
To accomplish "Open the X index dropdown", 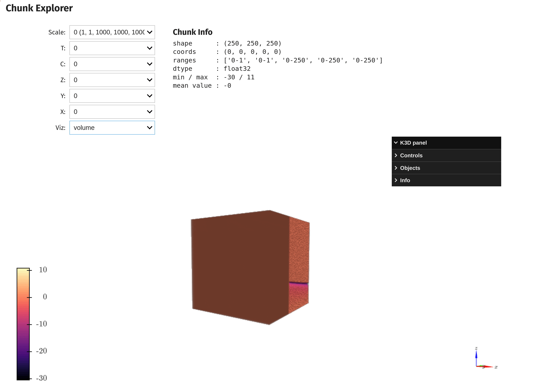I will pyautogui.click(x=112, y=112).
